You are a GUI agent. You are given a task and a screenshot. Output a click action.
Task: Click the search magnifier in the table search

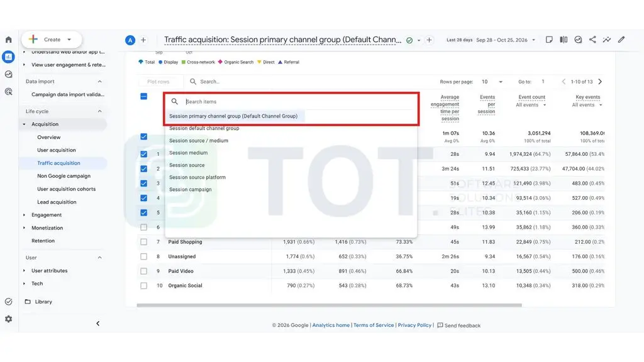coord(193,81)
